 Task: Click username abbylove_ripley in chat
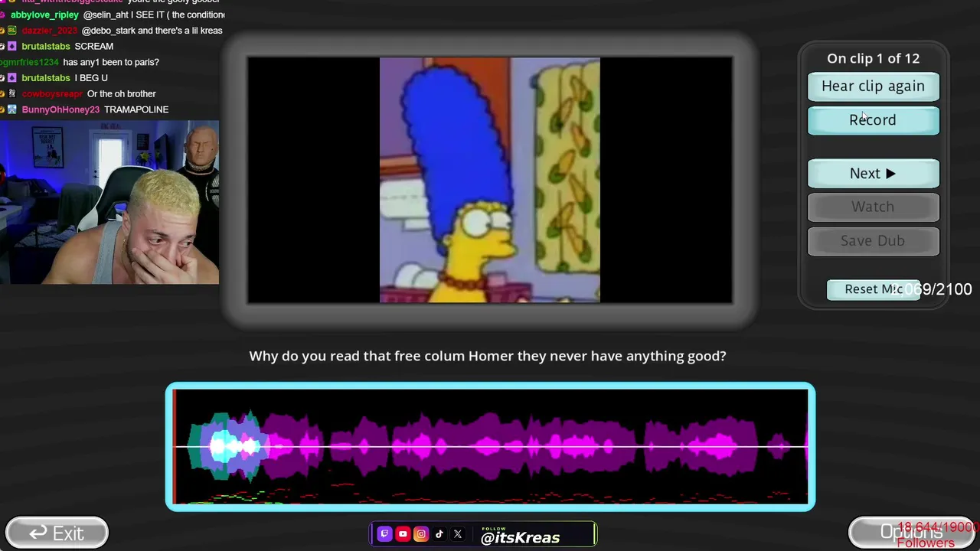click(44, 15)
